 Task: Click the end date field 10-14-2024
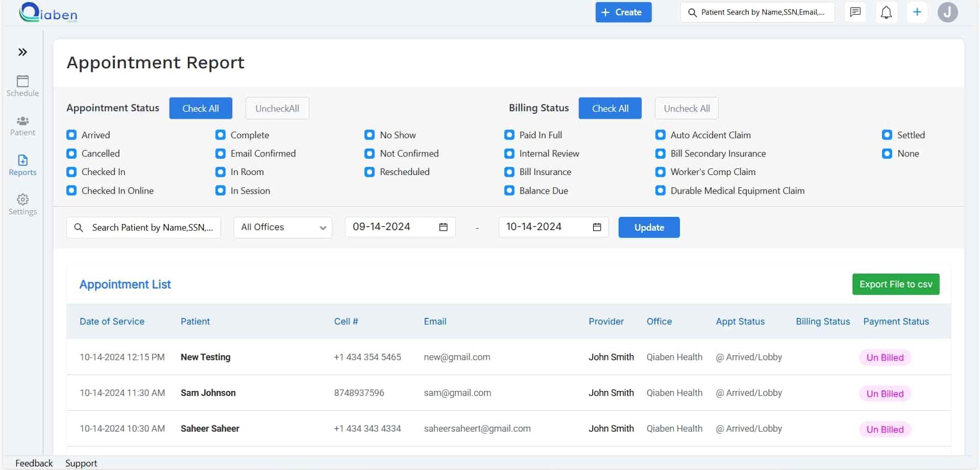click(x=553, y=227)
